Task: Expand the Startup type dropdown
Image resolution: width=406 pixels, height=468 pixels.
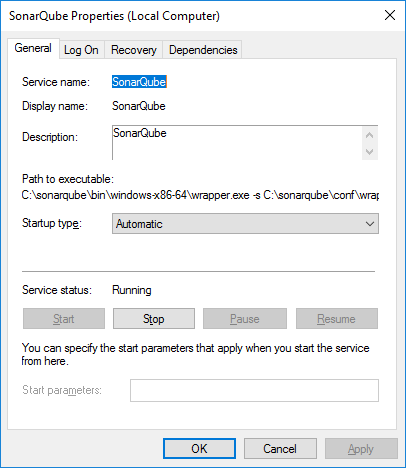Action: [245, 224]
